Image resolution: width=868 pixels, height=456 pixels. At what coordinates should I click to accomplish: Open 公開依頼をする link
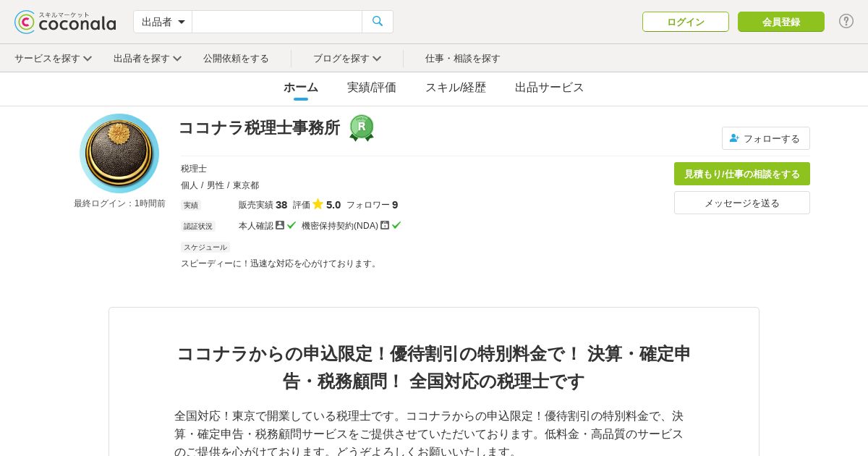click(236, 58)
